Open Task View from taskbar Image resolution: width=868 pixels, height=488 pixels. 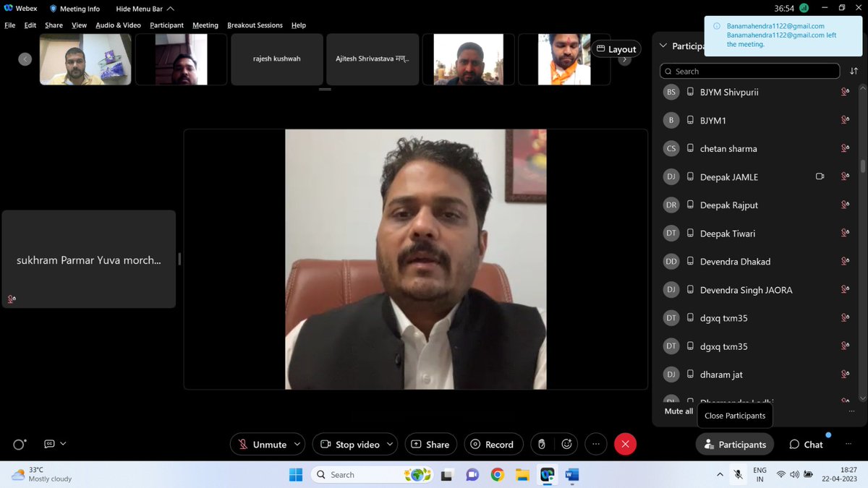tap(447, 474)
